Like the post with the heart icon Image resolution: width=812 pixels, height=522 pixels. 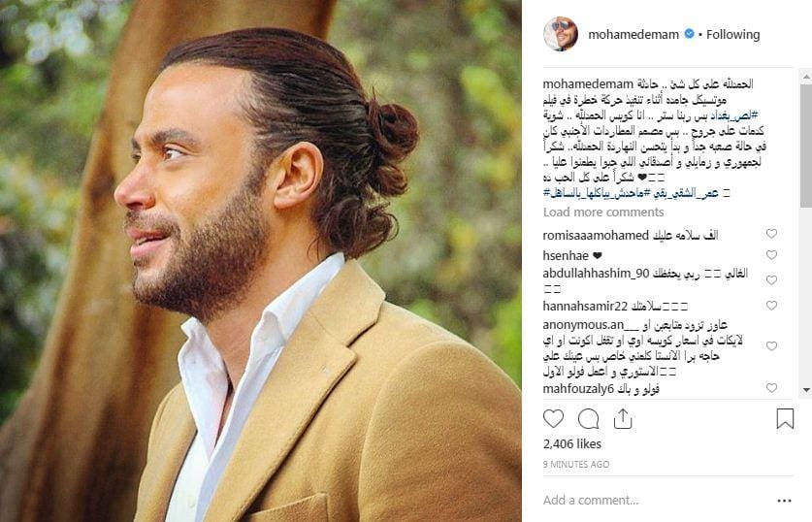[x=553, y=418]
